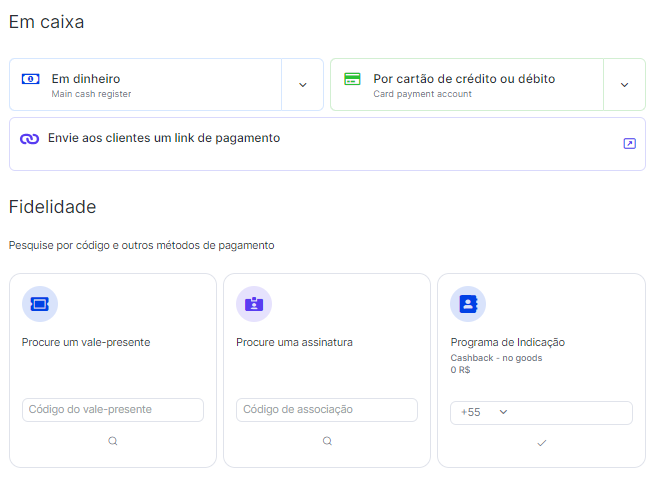Click the referral program contact icon
654x483 pixels.
point(468,304)
